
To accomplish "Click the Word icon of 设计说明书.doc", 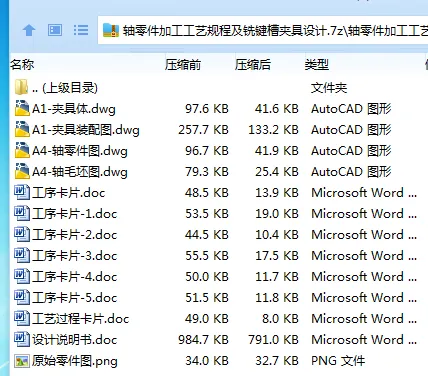I will click(x=22, y=339).
